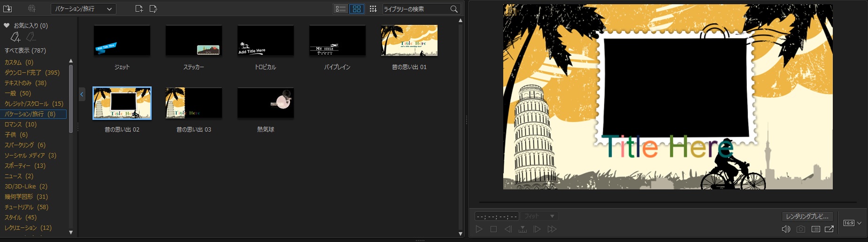Select チュートリアル (58) category
Viewport: 868px width, 242px height.
click(x=26, y=207)
